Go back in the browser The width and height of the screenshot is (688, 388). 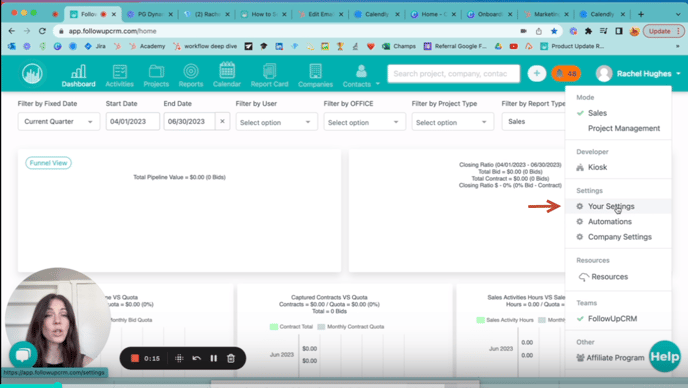pos(12,31)
